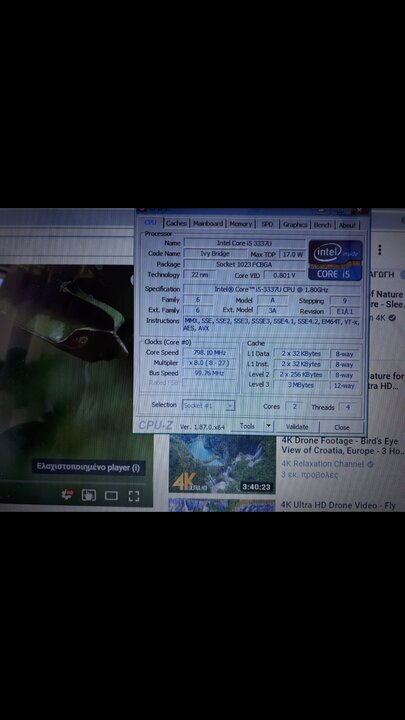This screenshot has width=405, height=720.
Task: Switch to the Graphics tab
Action: coord(295,225)
